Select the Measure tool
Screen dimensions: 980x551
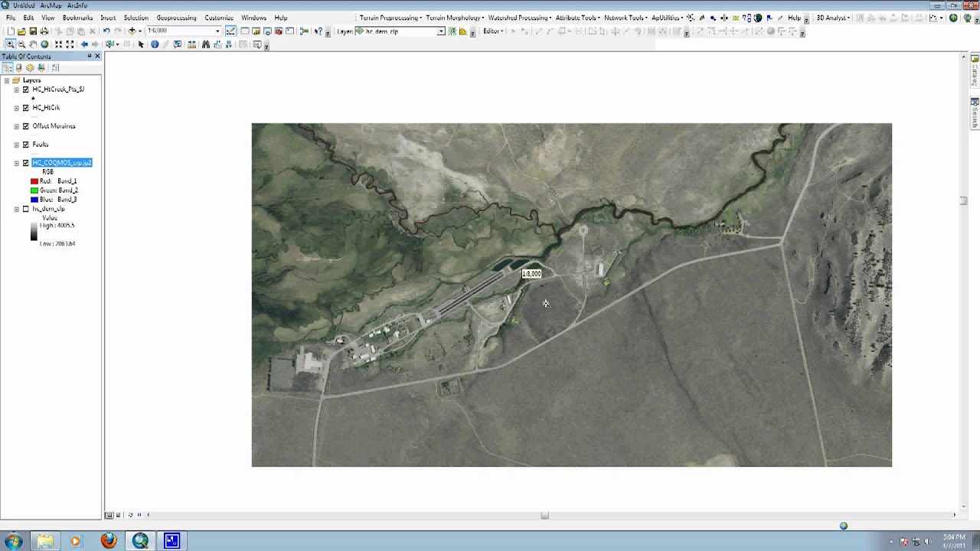click(191, 44)
